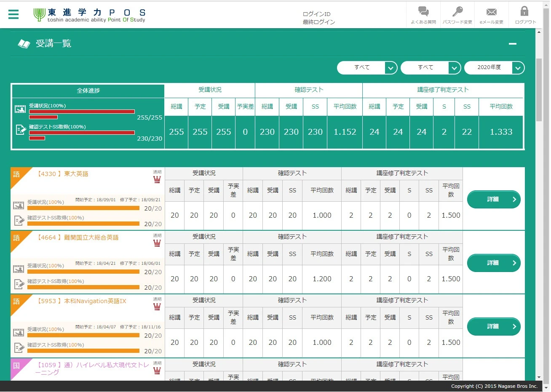Image resolution: width=551 pixels, height=392 pixels.
Task: Click the パスワード変更 key icon
Action: [x=457, y=12]
